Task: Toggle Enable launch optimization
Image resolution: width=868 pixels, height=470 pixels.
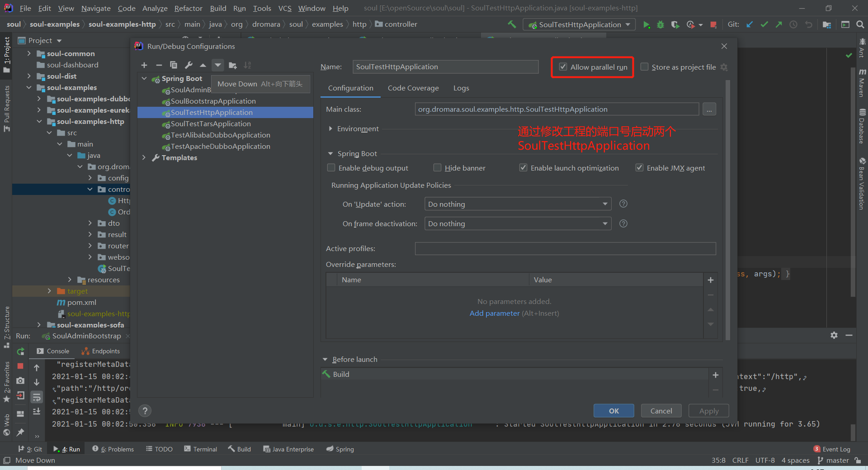Action: pyautogui.click(x=523, y=168)
